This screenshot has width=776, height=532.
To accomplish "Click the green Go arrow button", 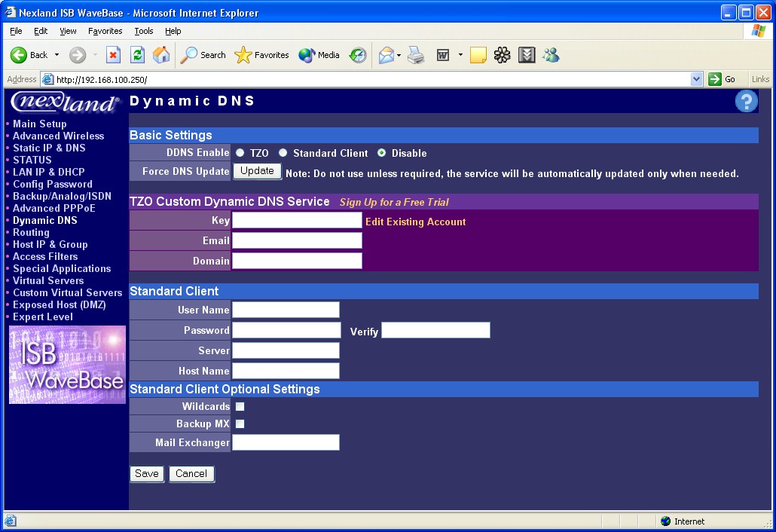I will point(715,79).
